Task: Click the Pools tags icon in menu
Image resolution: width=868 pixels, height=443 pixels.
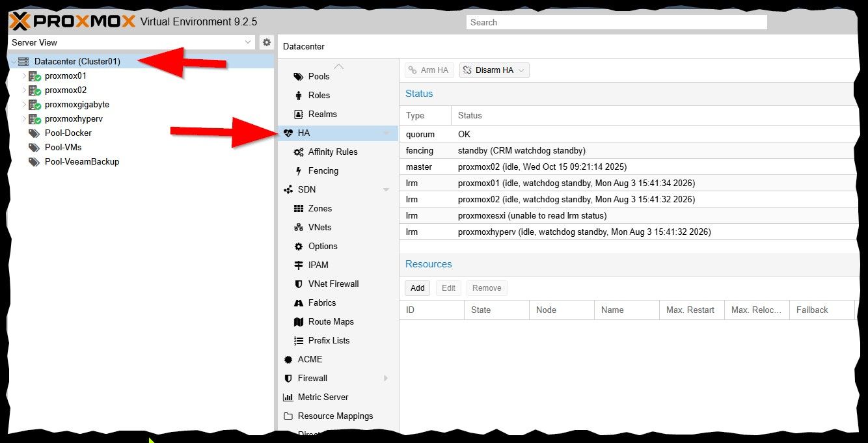Action: click(x=299, y=77)
